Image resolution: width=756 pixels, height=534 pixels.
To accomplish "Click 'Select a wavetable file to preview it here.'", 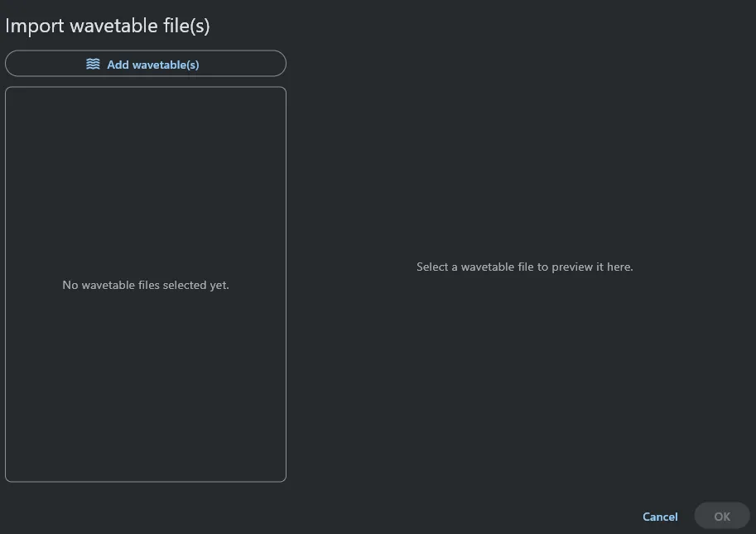I will [525, 267].
